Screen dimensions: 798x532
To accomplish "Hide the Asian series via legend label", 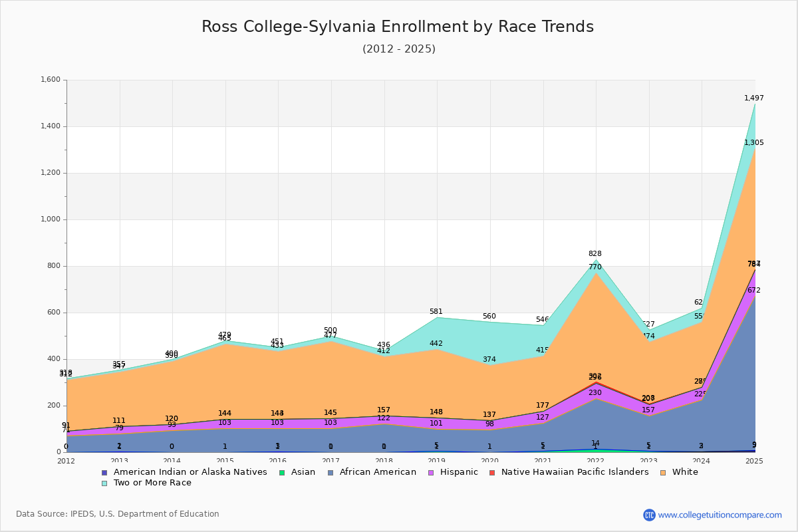I will coord(304,472).
